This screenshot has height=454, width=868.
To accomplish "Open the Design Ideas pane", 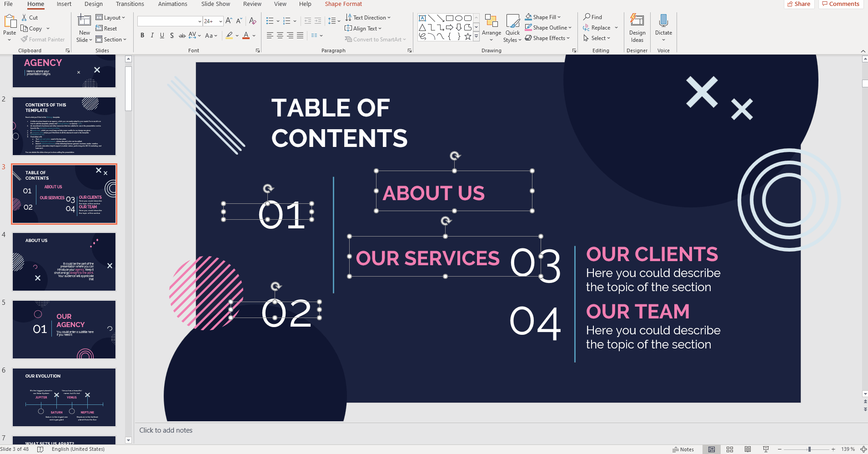I will tap(637, 28).
